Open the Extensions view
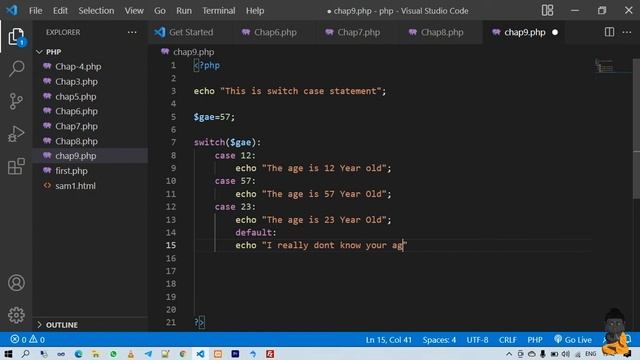 16,167
